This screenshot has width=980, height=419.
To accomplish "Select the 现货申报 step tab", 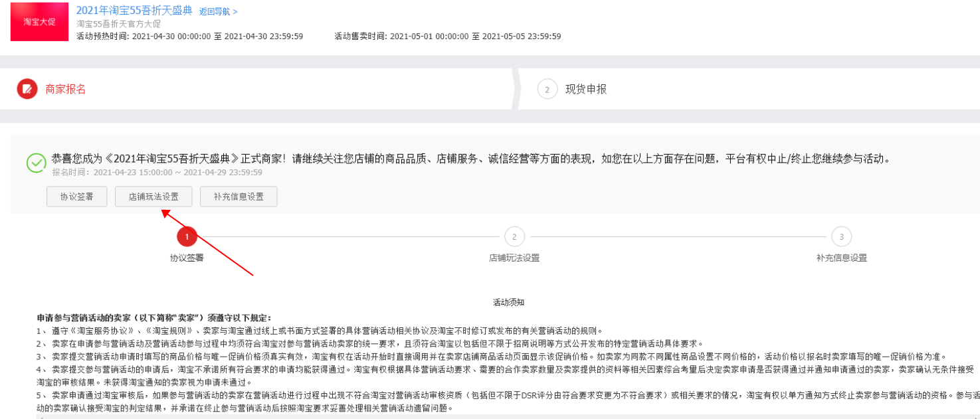I will click(749, 89).
